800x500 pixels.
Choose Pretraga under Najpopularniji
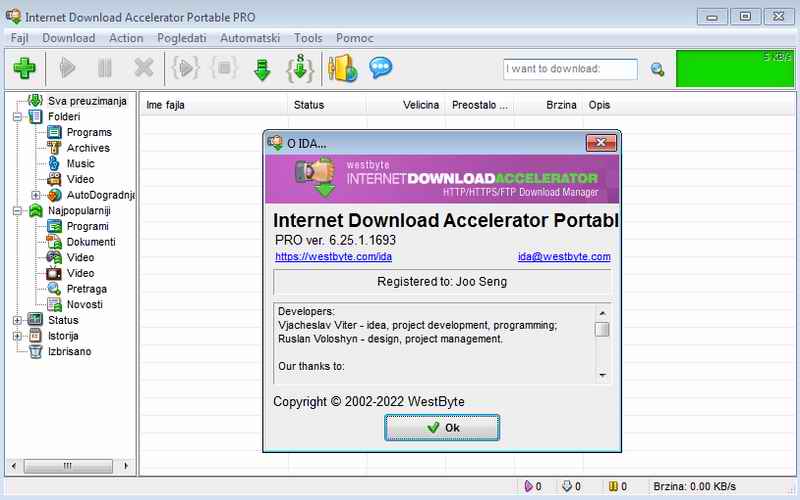[85, 289]
